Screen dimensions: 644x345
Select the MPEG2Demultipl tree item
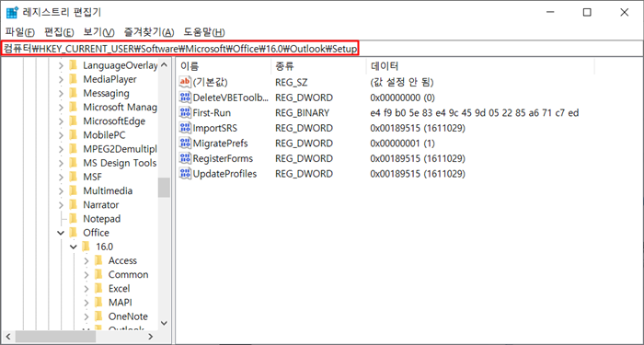click(120, 149)
